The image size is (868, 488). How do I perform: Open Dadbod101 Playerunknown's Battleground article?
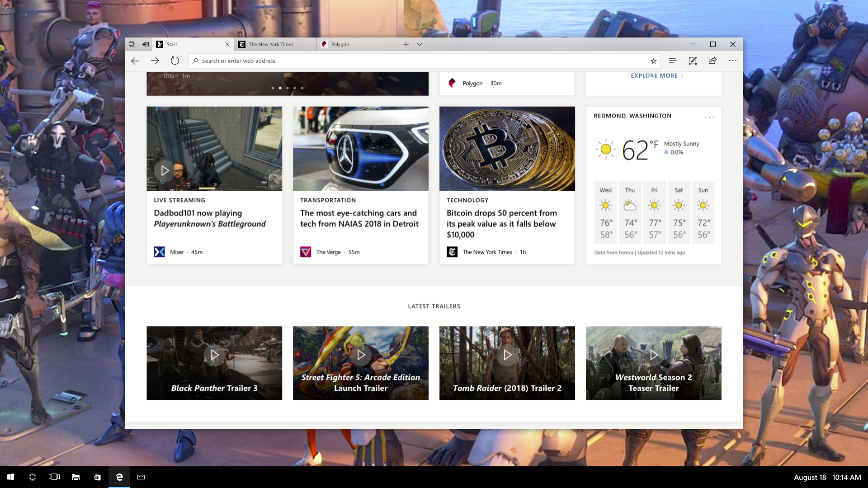[210, 219]
